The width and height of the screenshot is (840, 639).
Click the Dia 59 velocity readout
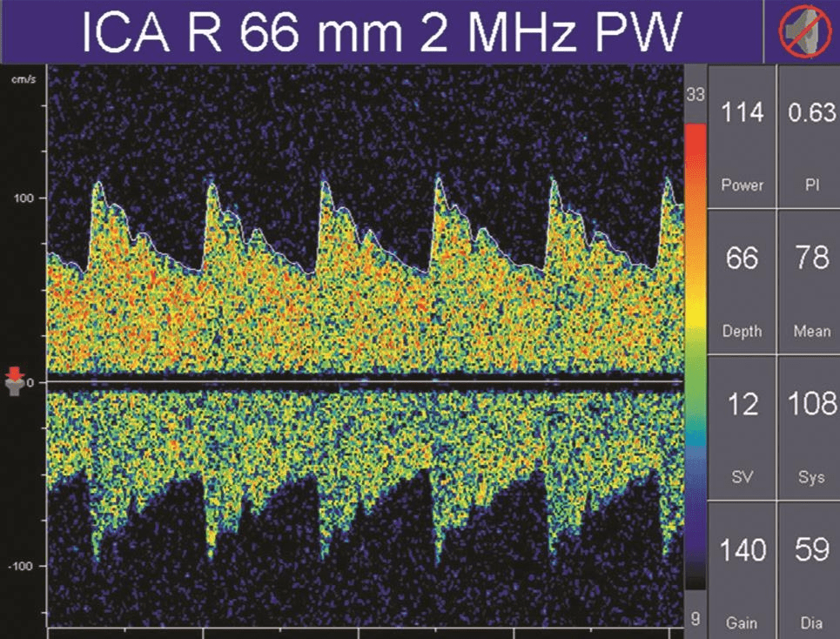click(810, 570)
